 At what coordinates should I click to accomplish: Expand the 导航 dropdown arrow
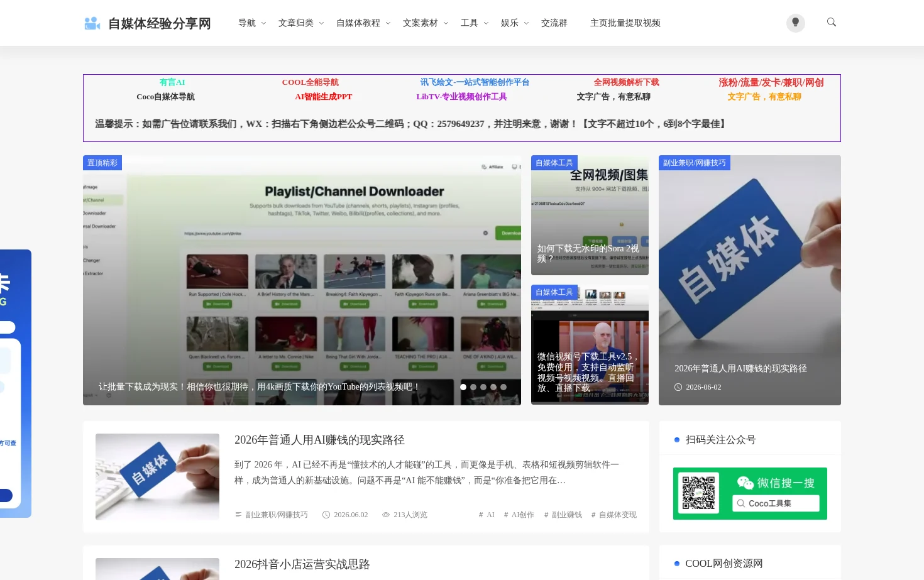[x=263, y=23]
